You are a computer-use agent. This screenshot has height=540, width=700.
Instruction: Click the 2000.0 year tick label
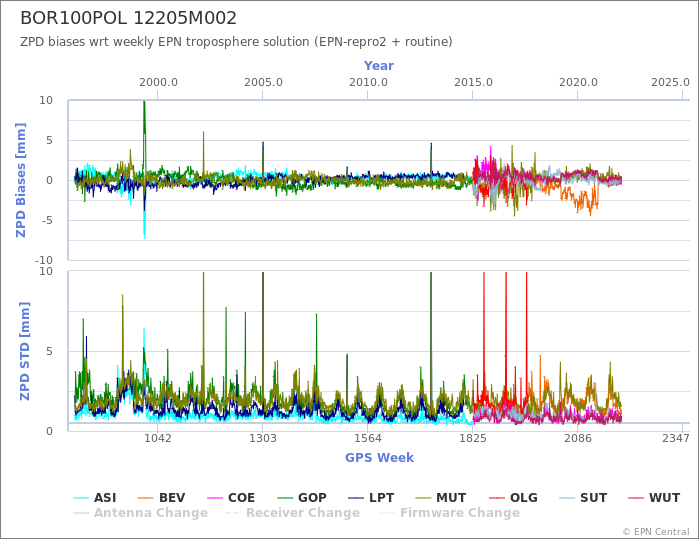click(x=158, y=83)
